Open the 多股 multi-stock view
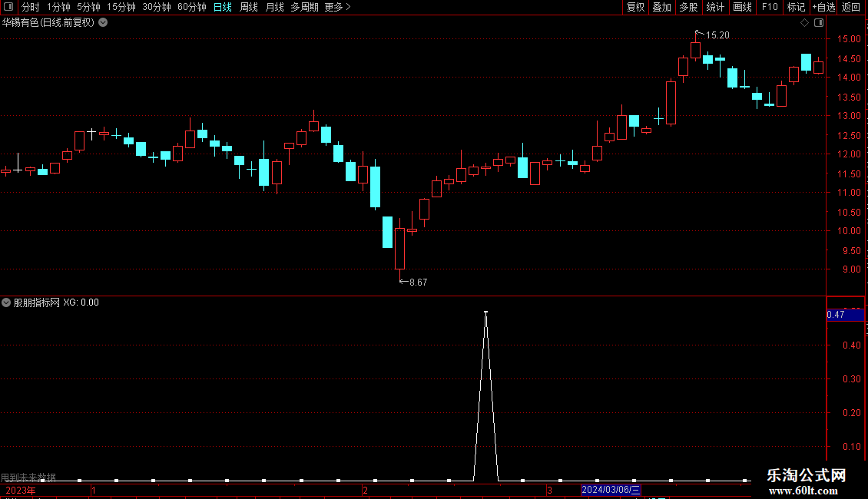 pyautogui.click(x=689, y=7)
